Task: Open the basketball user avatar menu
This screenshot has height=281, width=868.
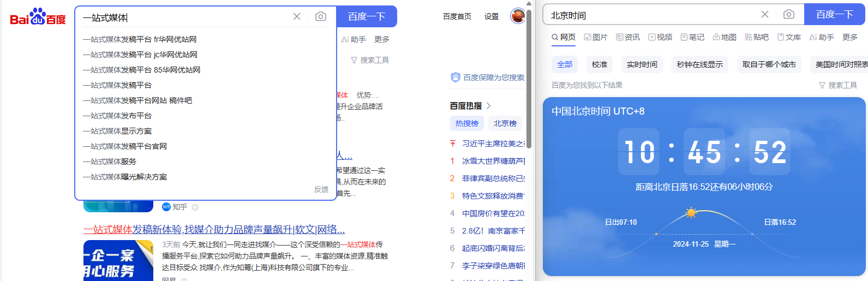Action: coord(517,16)
